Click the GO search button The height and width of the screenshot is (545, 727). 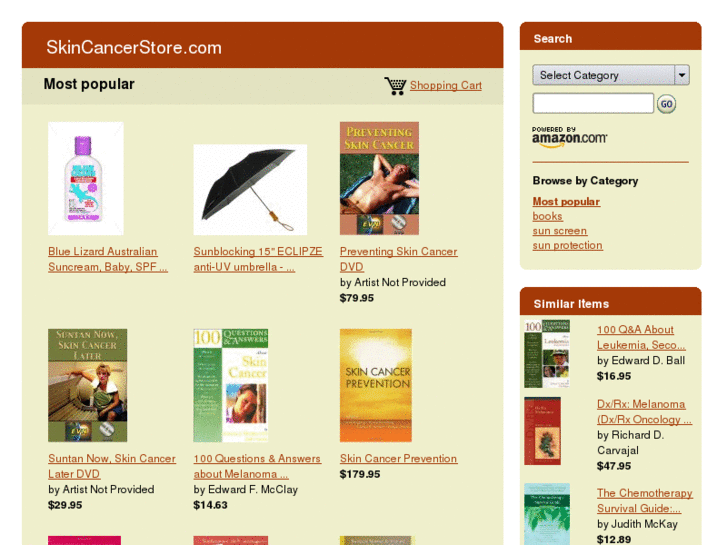(x=666, y=104)
